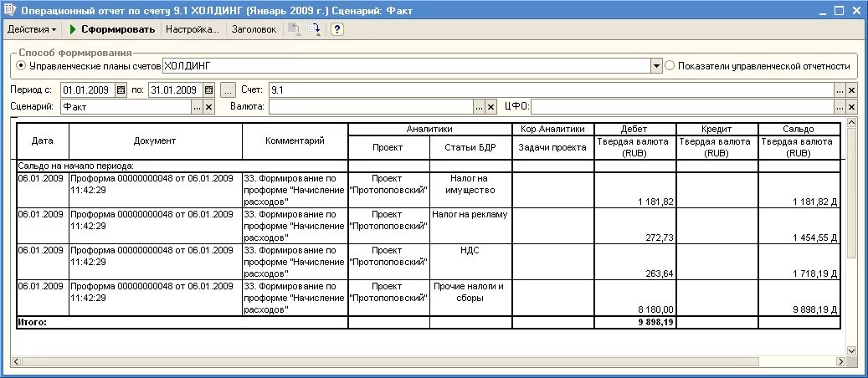This screenshot has height=378, width=868.
Task: Click the empty ЦФО field
Action: (682, 107)
